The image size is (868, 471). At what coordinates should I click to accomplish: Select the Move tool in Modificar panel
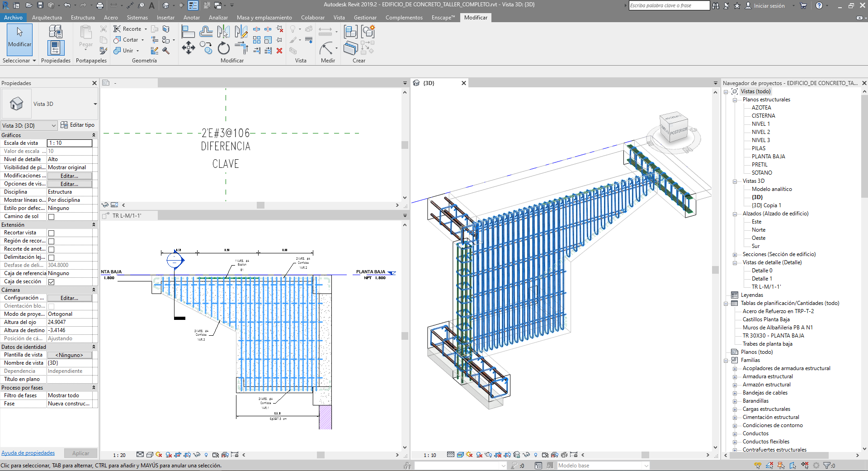click(188, 48)
